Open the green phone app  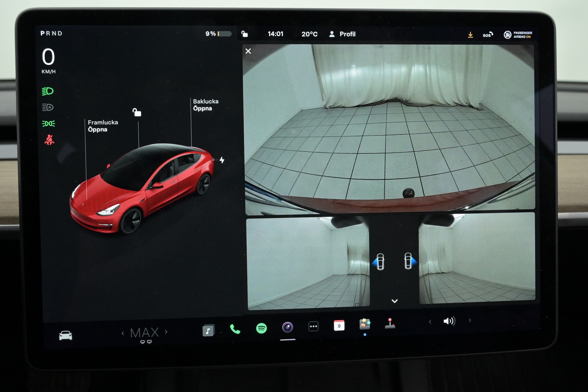pyautogui.click(x=235, y=329)
